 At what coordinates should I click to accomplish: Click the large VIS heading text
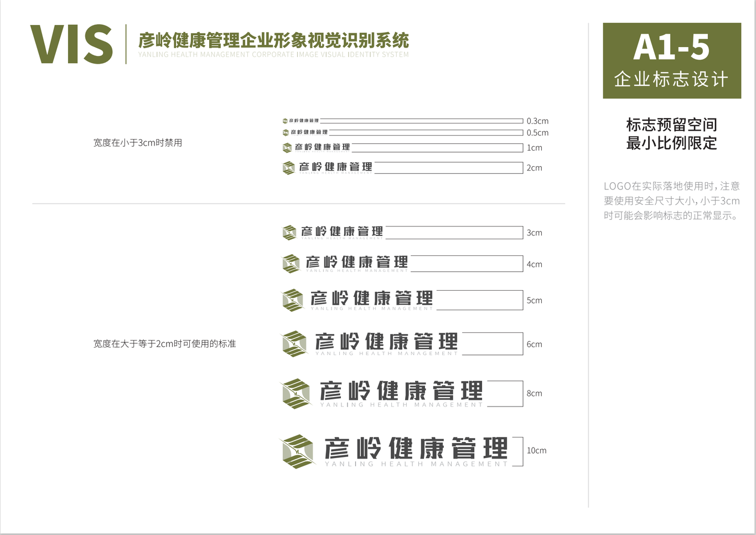click(x=71, y=44)
